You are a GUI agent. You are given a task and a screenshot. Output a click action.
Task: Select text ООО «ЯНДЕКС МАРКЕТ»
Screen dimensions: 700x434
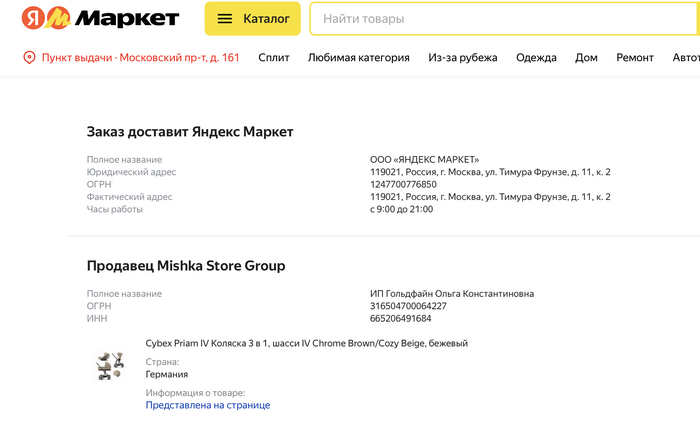(x=424, y=159)
